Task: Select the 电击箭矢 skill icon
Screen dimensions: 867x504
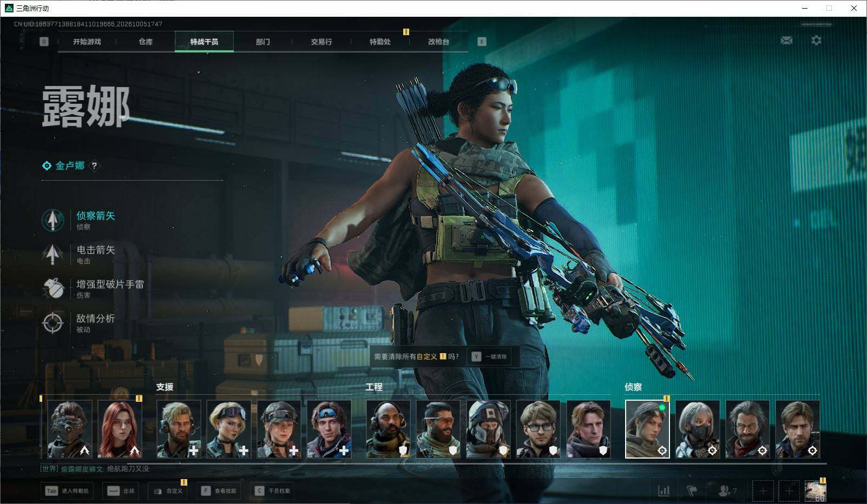Action: [52, 254]
